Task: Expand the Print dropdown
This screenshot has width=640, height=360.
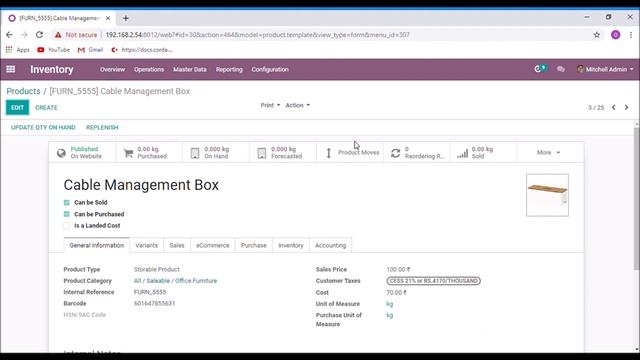Action: [270, 105]
